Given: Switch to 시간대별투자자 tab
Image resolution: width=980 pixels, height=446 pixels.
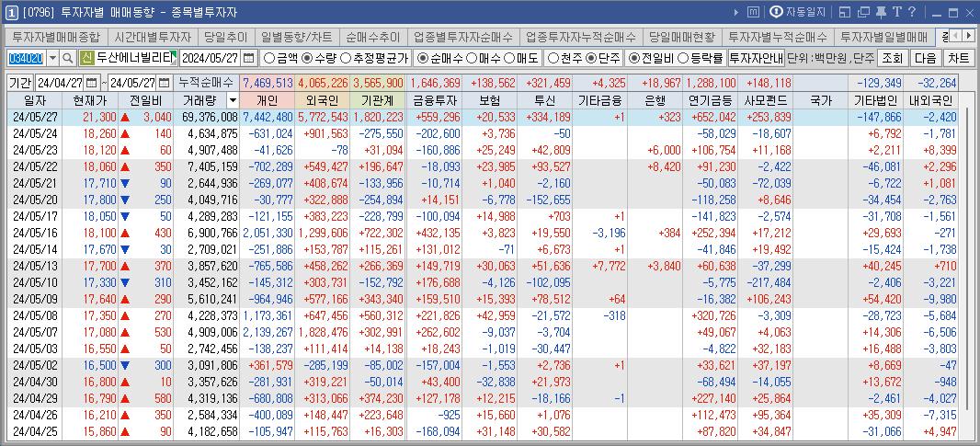Looking at the screenshot, I should click(x=153, y=37).
